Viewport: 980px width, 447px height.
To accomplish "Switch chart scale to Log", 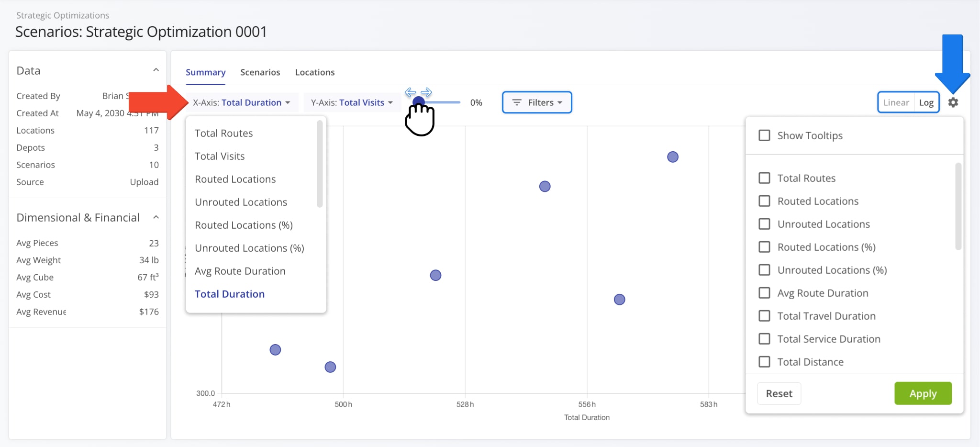I will 926,102.
